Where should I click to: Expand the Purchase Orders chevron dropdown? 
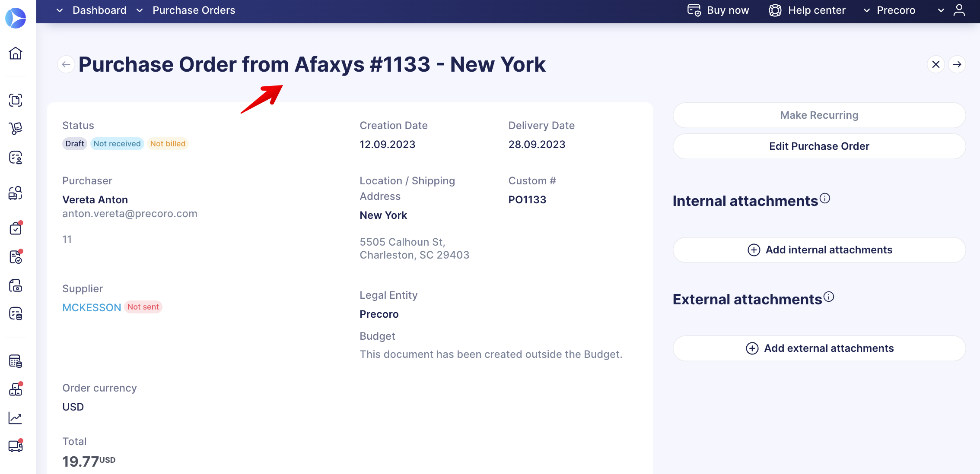tap(140, 10)
